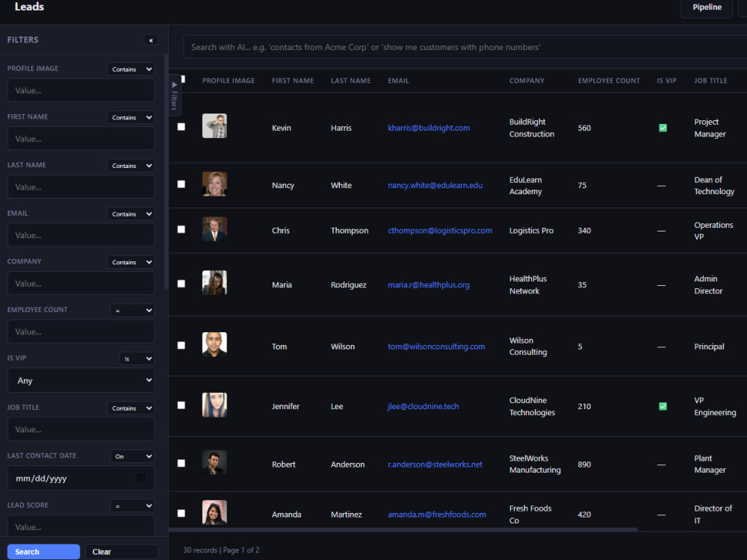
Task: Click Kevin Harris's VIP green checkmark
Action: point(662,128)
